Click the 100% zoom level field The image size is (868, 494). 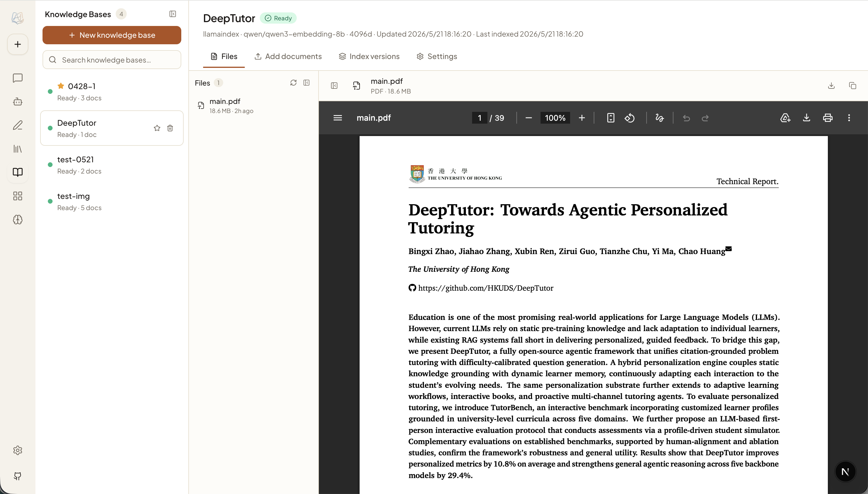555,118
